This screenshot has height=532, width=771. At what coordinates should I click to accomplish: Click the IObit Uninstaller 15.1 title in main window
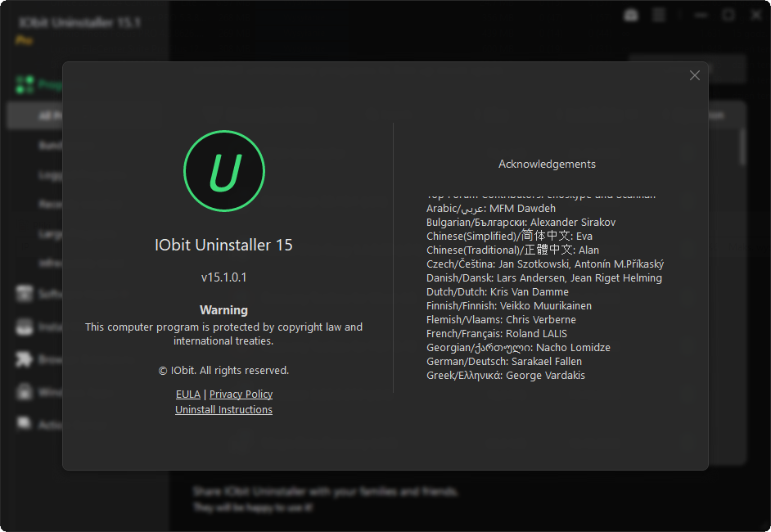(x=79, y=22)
